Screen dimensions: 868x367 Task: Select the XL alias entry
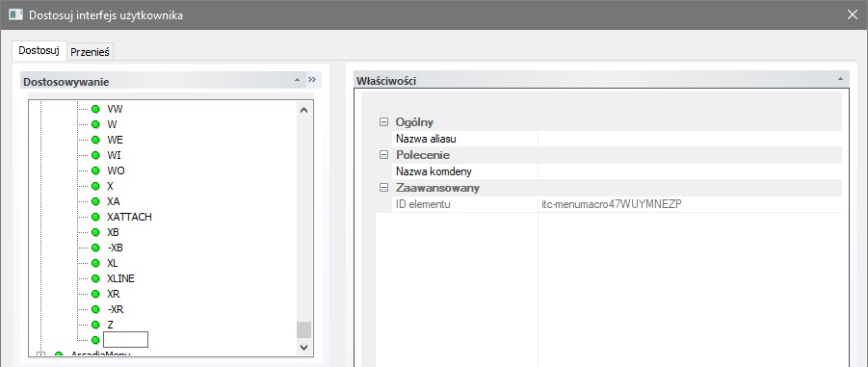tap(113, 263)
